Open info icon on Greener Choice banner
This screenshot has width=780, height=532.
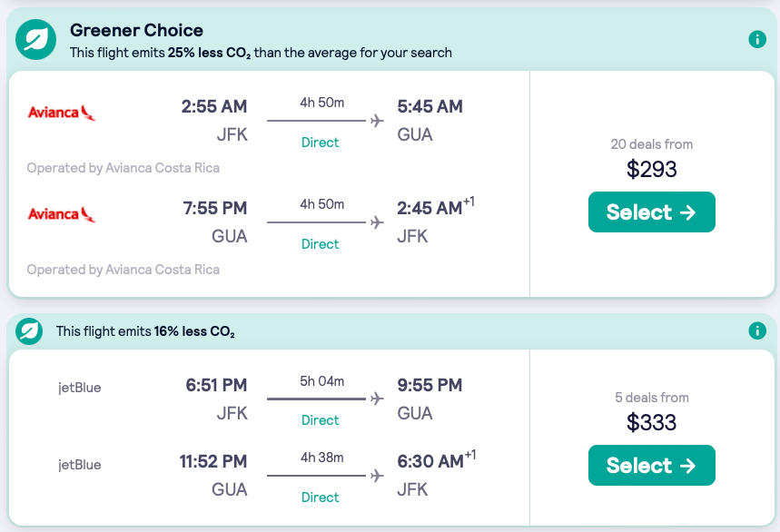(x=757, y=40)
